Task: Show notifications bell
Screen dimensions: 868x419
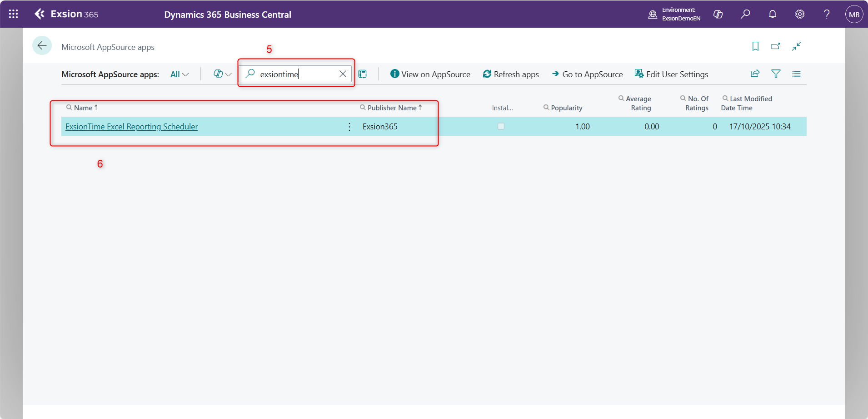Action: click(x=773, y=14)
